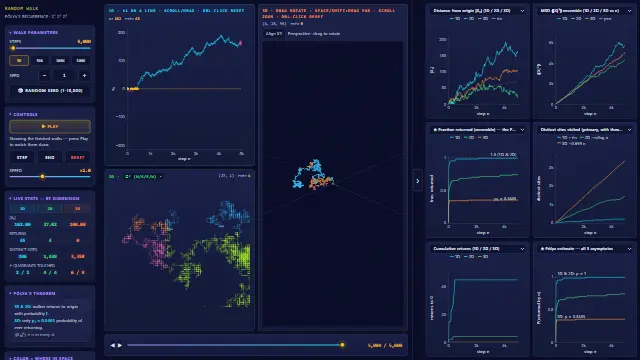Toggle 3D series in Fraction returned legend

coord(482,138)
